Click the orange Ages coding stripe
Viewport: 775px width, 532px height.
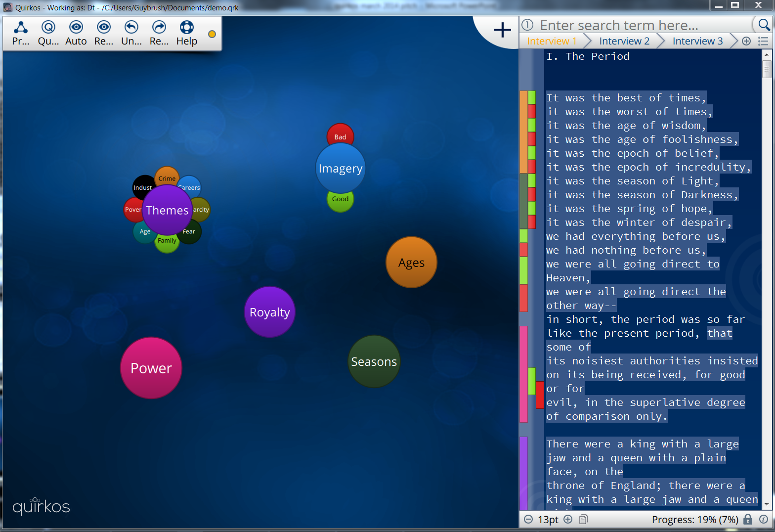click(523, 132)
